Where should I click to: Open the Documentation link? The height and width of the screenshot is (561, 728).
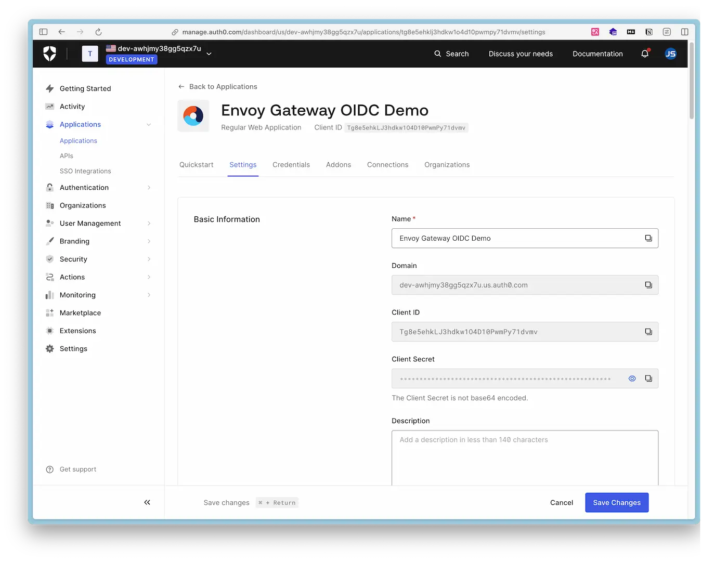pyautogui.click(x=597, y=54)
